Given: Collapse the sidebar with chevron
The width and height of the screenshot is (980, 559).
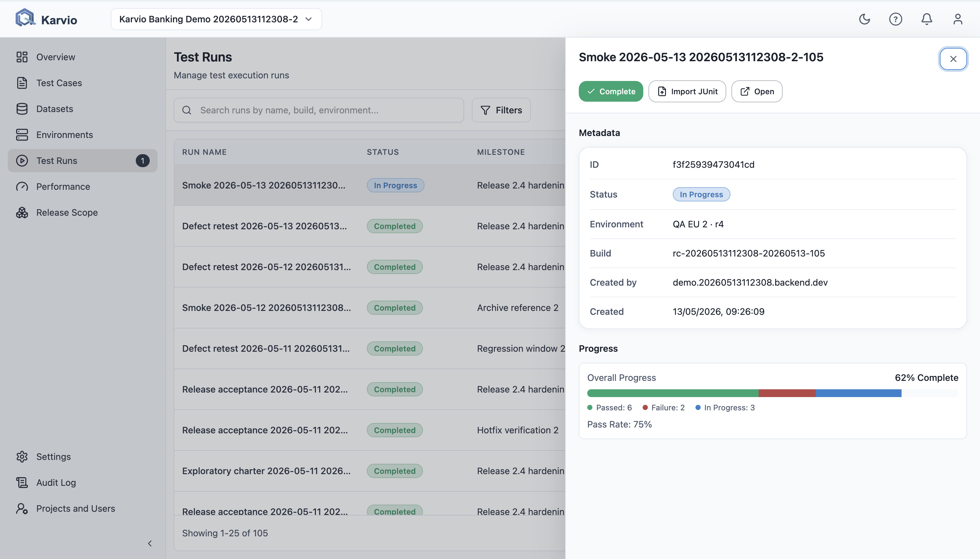Looking at the screenshot, I should [150, 543].
